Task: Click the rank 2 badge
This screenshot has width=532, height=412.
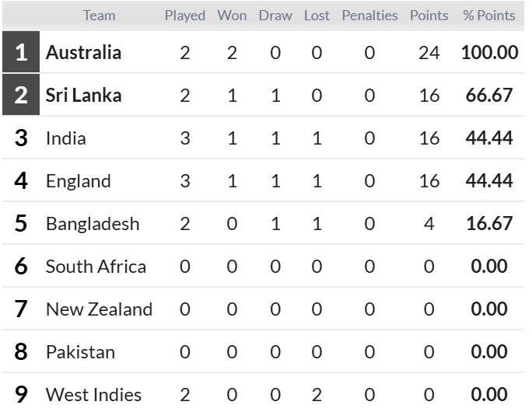Action: click(21, 95)
